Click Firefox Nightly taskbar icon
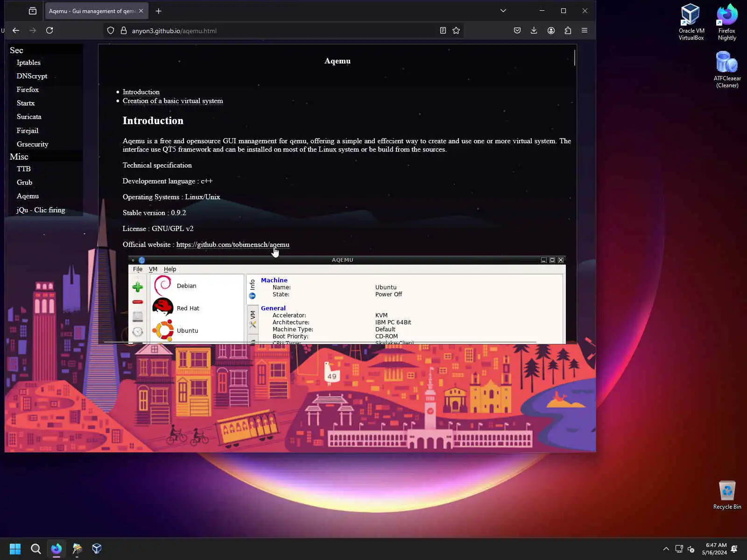The image size is (747, 560). 56,549
